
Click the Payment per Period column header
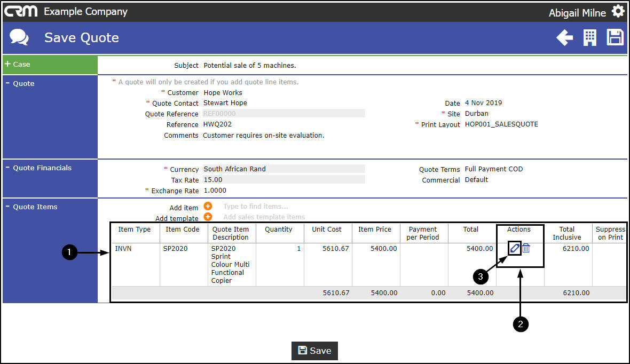click(423, 233)
